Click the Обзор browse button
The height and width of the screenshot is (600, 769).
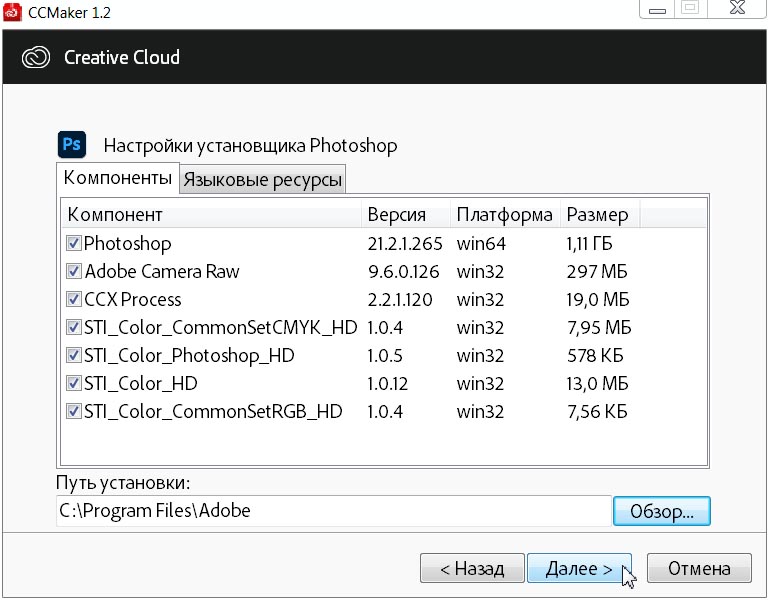pyautogui.click(x=661, y=511)
